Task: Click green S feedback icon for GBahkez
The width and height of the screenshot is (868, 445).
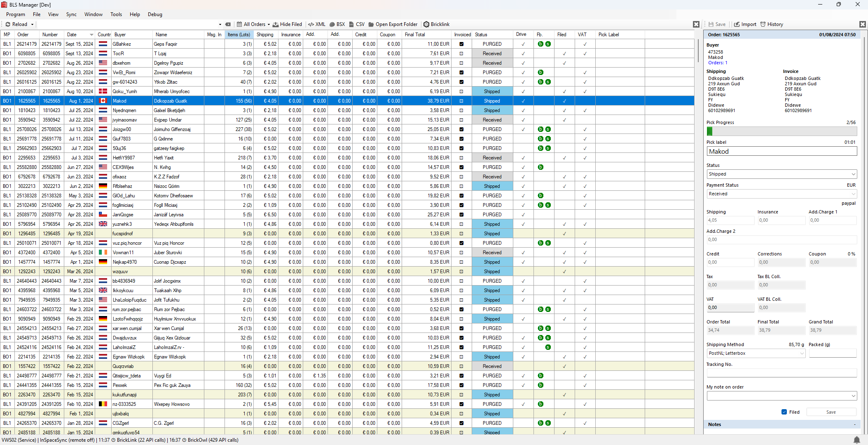Action: click(x=548, y=44)
